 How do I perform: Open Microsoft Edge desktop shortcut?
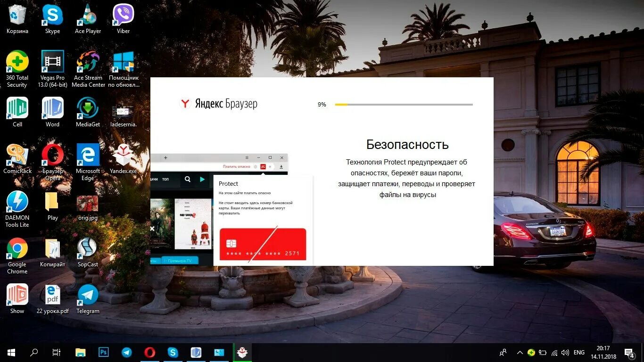click(88, 163)
